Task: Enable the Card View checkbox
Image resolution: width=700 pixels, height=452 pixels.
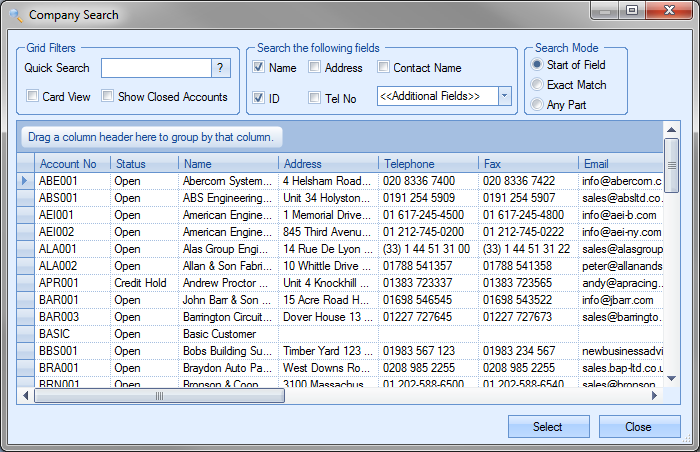Action: coord(33,97)
